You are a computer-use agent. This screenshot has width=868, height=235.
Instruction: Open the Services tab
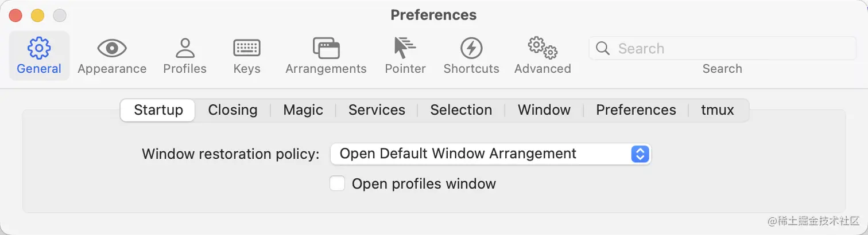(377, 110)
